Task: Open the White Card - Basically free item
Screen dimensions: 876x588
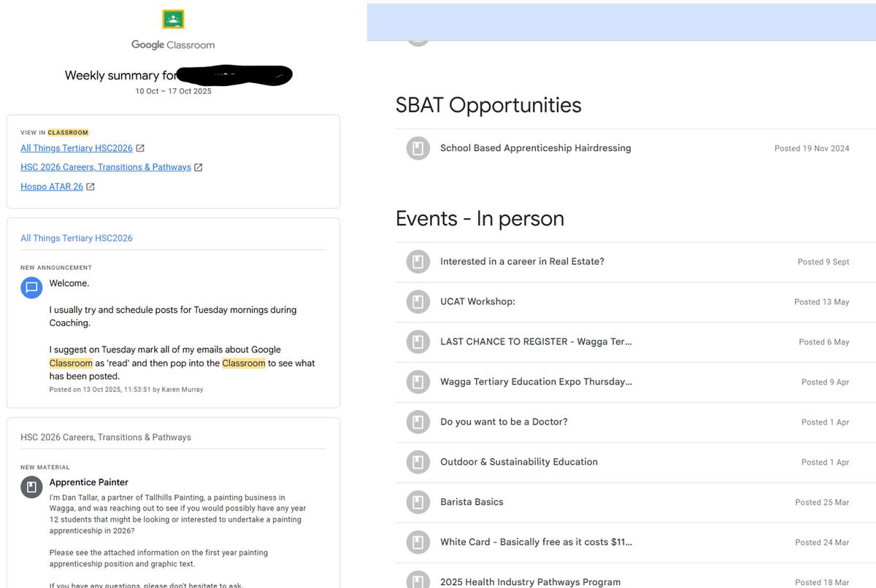Action: (536, 542)
